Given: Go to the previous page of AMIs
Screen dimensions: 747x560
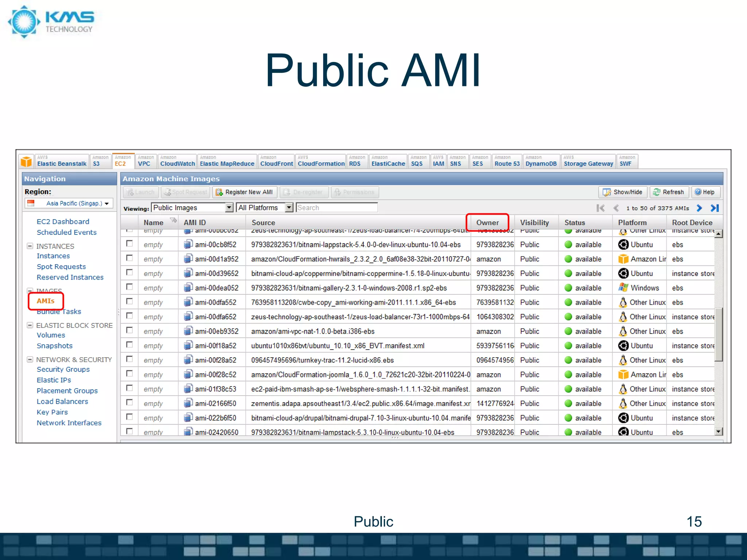Looking at the screenshot, I should click(x=616, y=208).
